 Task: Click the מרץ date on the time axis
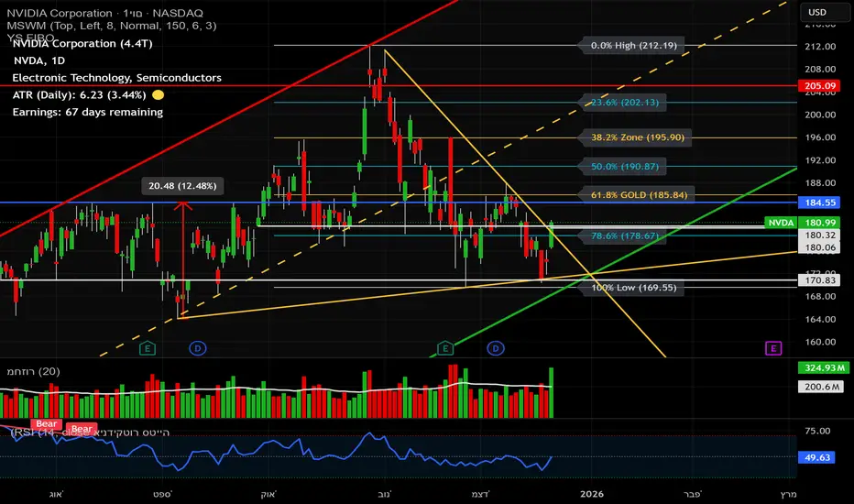click(x=788, y=494)
